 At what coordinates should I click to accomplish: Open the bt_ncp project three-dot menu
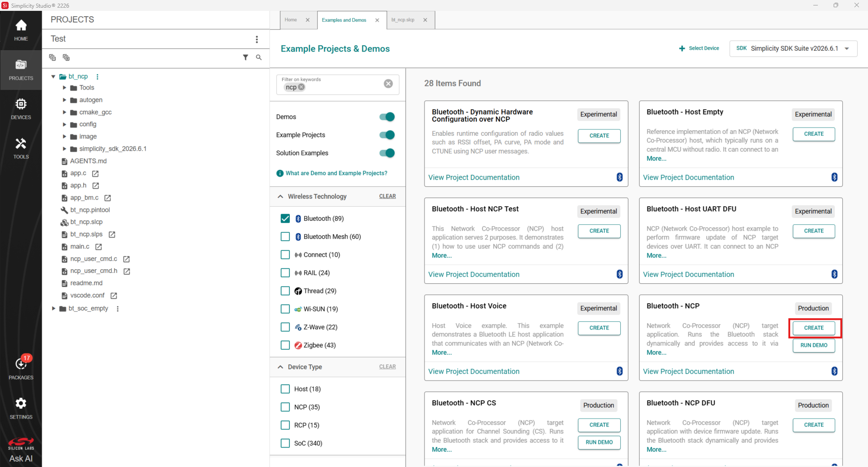[97, 76]
